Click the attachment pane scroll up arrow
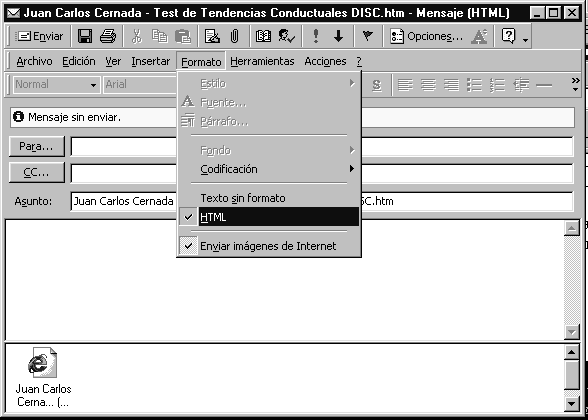The image size is (588, 420). [572, 352]
